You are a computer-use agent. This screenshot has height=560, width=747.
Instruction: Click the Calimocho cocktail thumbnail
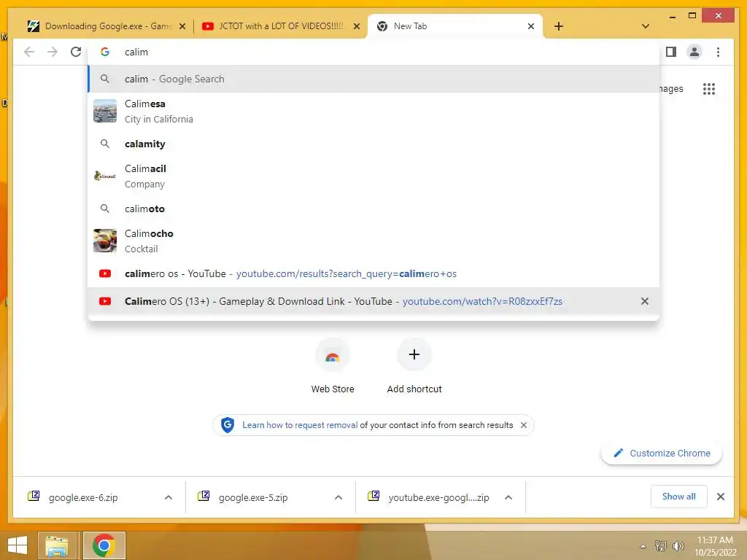[x=105, y=241]
